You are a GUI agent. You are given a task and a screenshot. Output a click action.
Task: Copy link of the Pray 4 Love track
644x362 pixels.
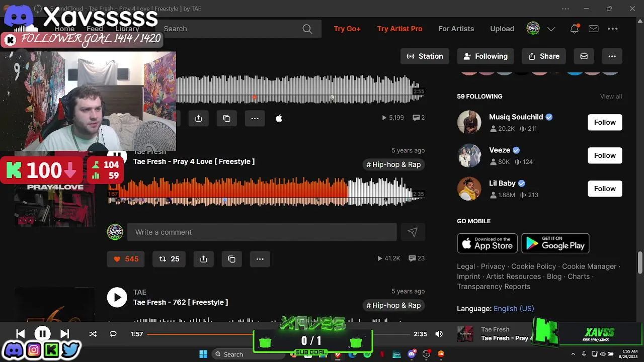tap(232, 259)
